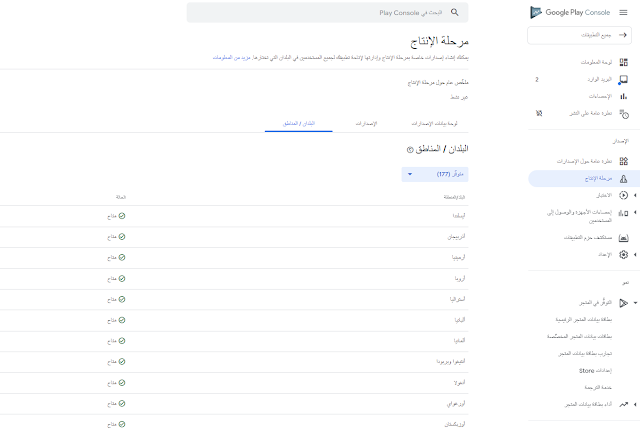Open the Releases overview sidebar icon
Viewport: 640px width, 428px height.
point(623,161)
